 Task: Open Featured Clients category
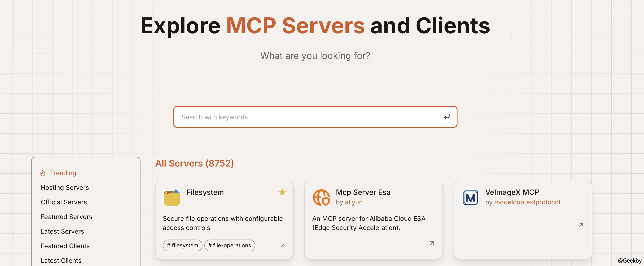(65, 246)
